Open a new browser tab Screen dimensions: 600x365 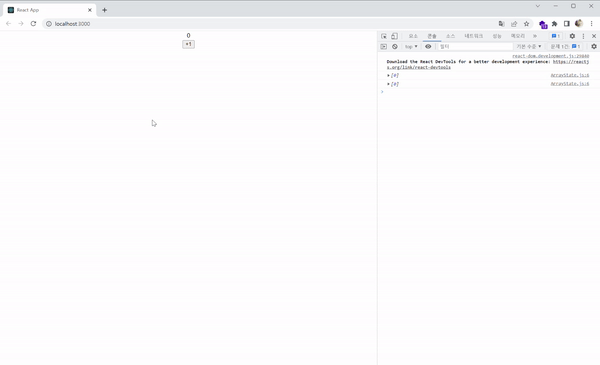104,10
